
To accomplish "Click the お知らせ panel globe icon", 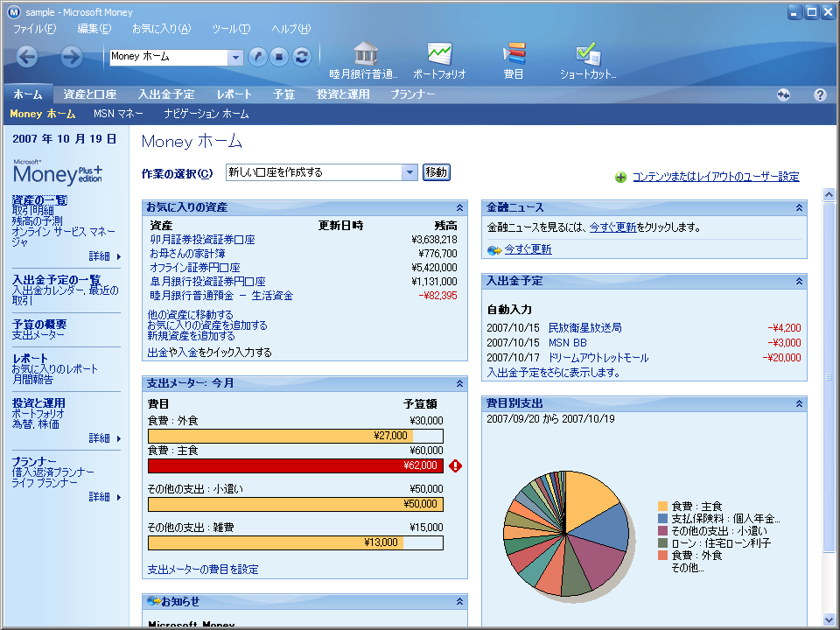I will [153, 602].
